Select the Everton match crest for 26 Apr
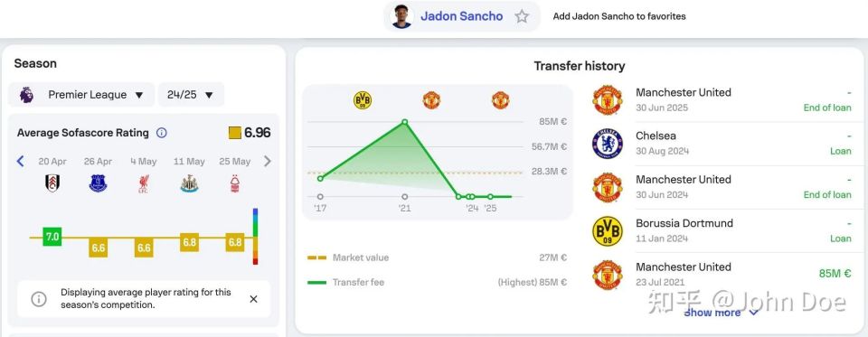Viewport: 868px width, 337px height. pyautogui.click(x=98, y=183)
